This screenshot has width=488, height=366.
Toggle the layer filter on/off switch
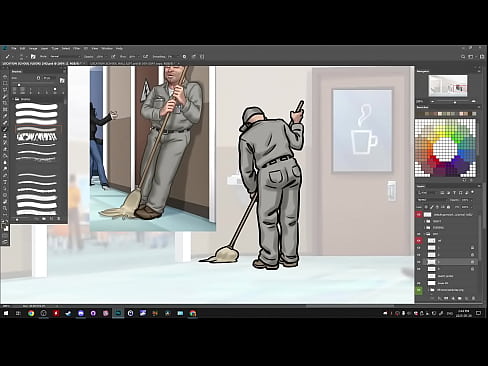coord(473,192)
